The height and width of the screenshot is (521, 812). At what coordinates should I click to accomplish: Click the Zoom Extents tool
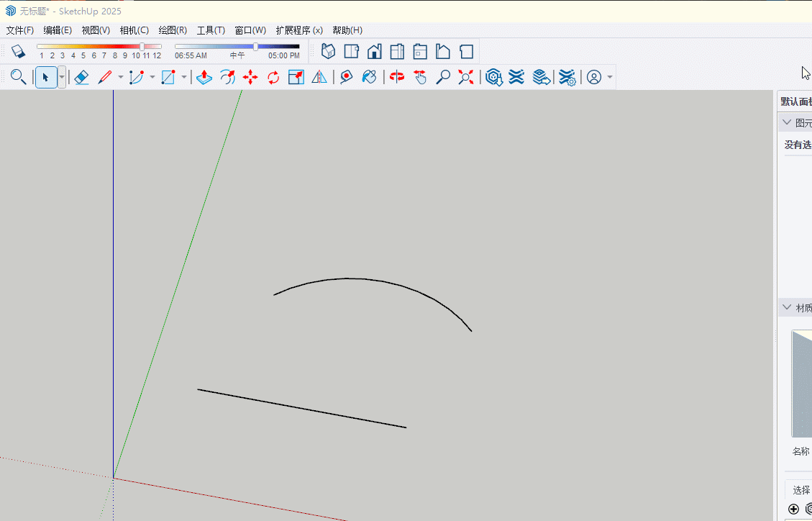coord(465,77)
